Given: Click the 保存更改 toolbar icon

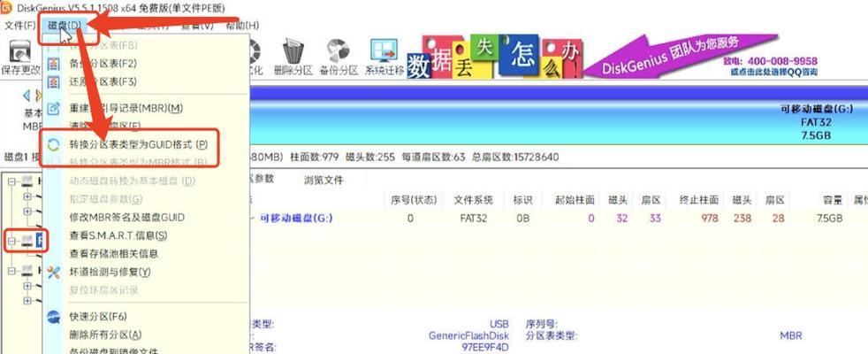Looking at the screenshot, I should [x=20, y=52].
